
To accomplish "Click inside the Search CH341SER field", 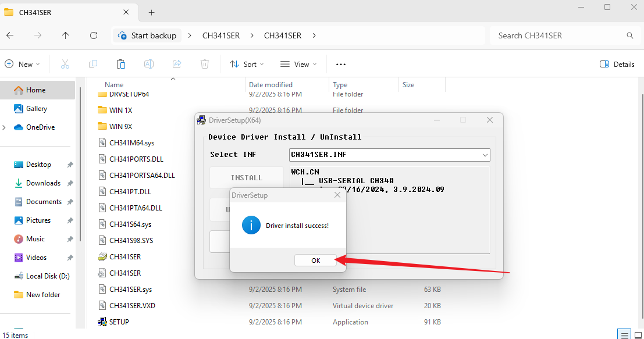I will 565,35.
